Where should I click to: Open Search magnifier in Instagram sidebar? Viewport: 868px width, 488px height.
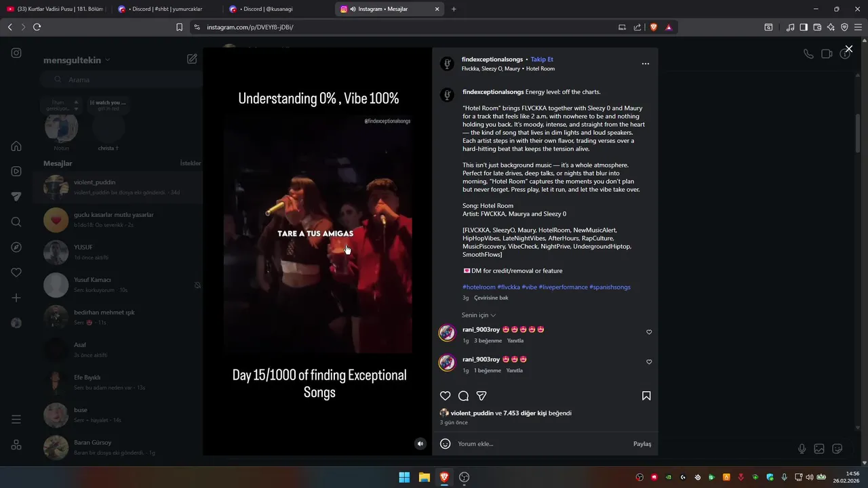[x=16, y=222]
